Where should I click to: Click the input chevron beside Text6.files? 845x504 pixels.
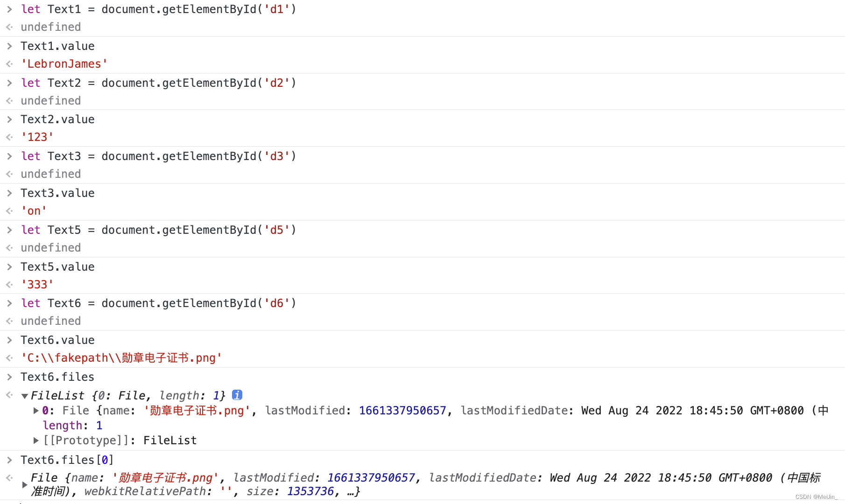click(9, 377)
